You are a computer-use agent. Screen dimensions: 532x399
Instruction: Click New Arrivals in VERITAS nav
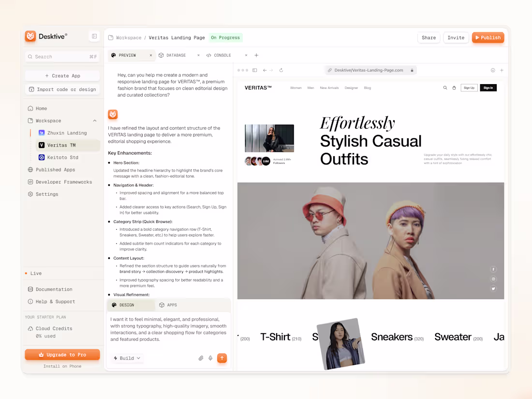329,88
